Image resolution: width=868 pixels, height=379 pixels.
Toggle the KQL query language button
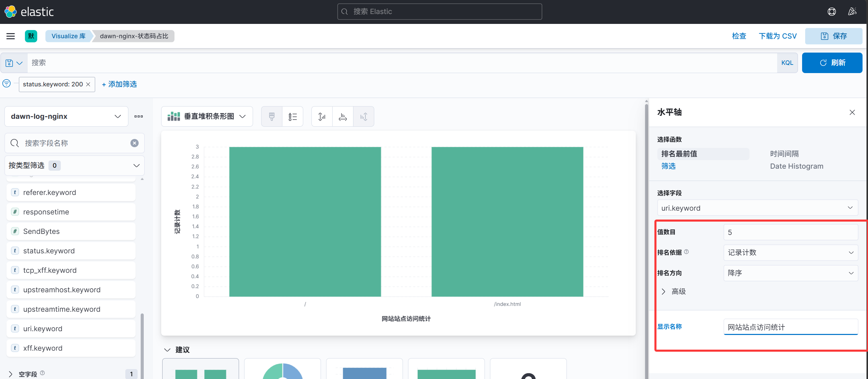pos(787,63)
